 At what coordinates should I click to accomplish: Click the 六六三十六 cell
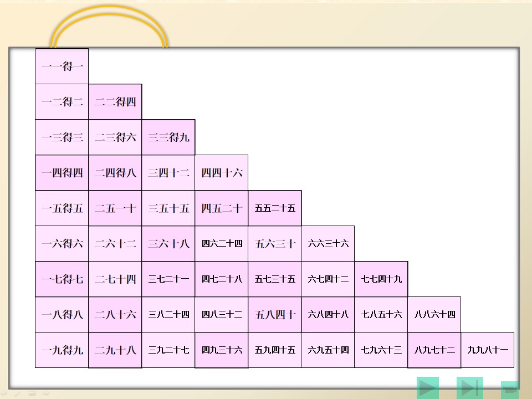[x=328, y=244]
